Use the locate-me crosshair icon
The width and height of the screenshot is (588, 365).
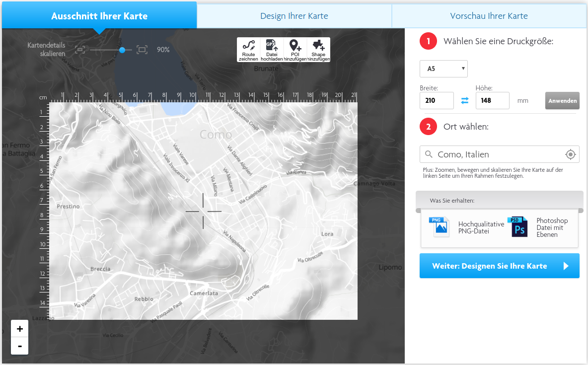(x=571, y=154)
